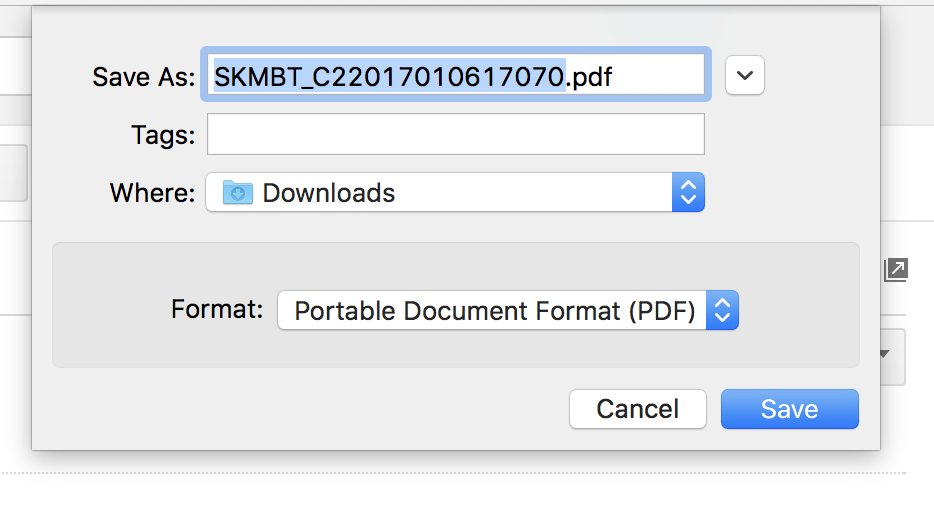Focus the Tags input field
934x514 pixels.
point(455,135)
